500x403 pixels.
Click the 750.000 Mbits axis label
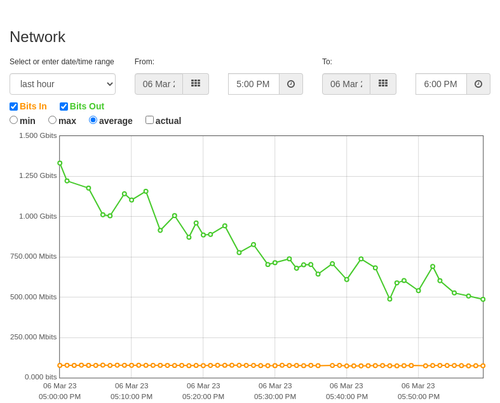(33, 256)
